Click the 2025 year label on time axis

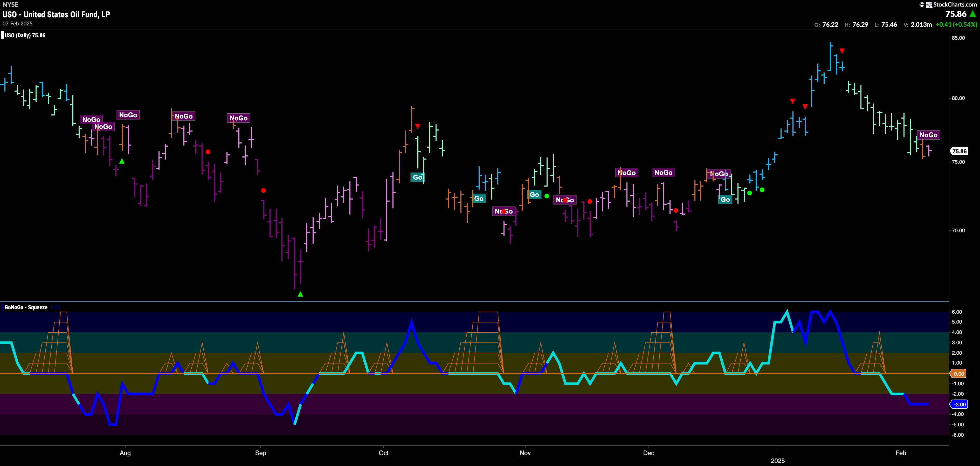point(778,461)
